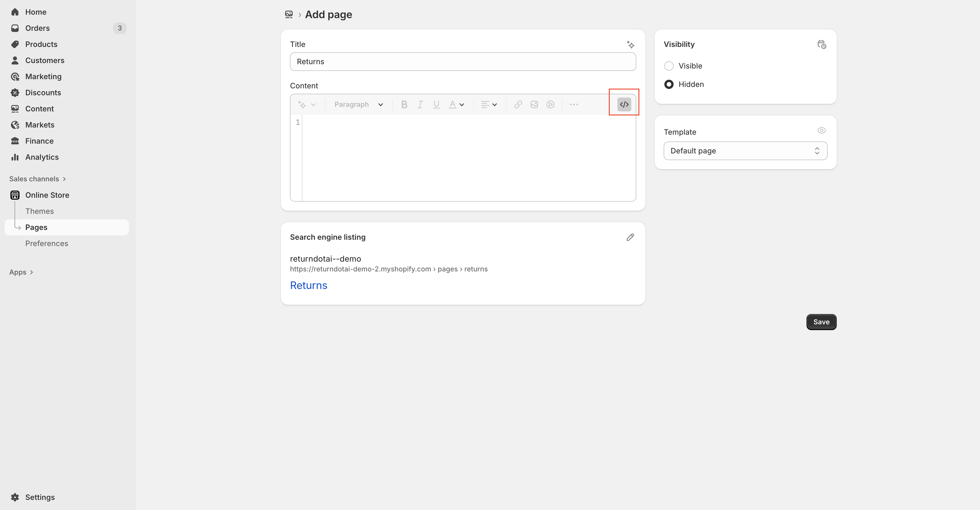Apply italic formatting
Image resolution: width=980 pixels, height=510 pixels.
click(x=420, y=104)
